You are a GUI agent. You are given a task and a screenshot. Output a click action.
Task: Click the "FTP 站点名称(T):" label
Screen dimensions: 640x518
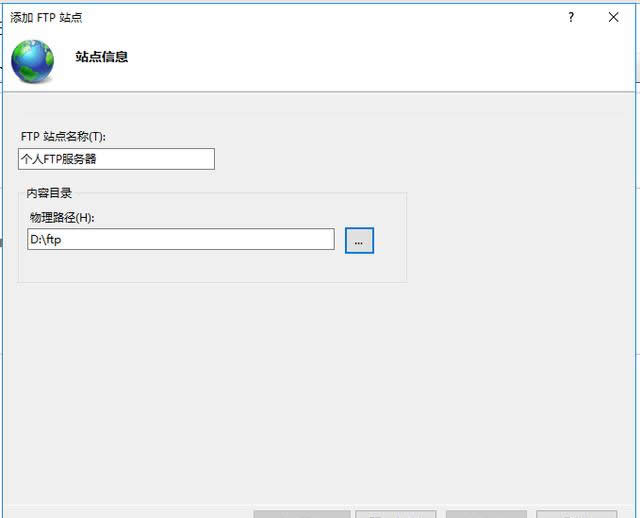pyautogui.click(x=63, y=136)
